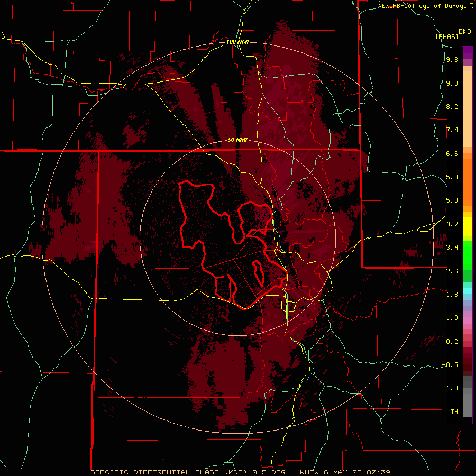Pick the yellow color bar segment
476x476 pixels.
pos(467,226)
